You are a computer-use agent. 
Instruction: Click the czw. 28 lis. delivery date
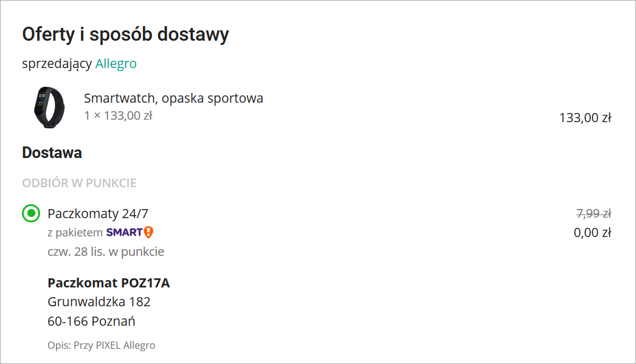[x=106, y=252]
